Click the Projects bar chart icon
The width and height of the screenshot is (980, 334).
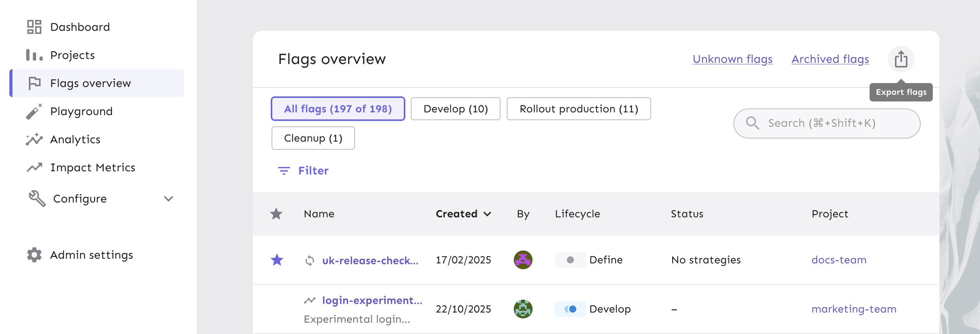(x=34, y=55)
